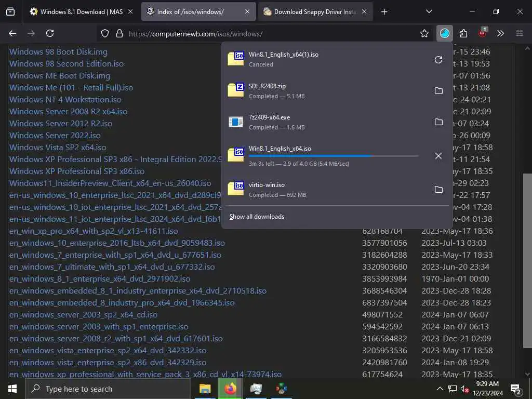Screen dimensions: 532x399
Task: Click the taskbar search box
Action: (x=109, y=389)
